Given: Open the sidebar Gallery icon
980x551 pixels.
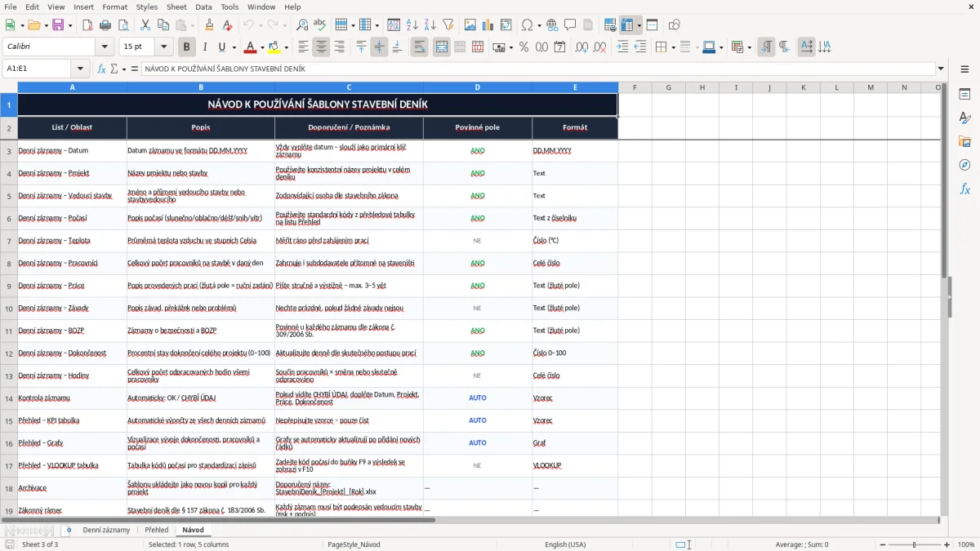Looking at the screenshot, I should point(964,141).
